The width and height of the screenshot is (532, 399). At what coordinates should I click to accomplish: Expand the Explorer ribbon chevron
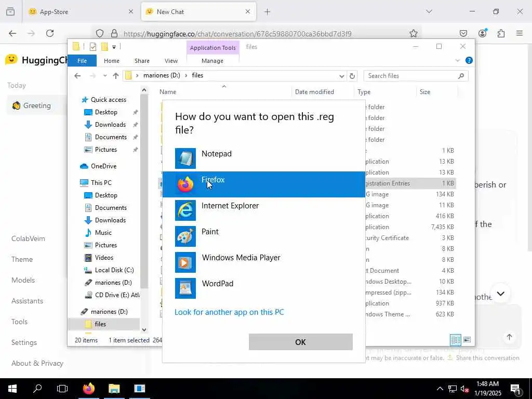tap(457, 60)
